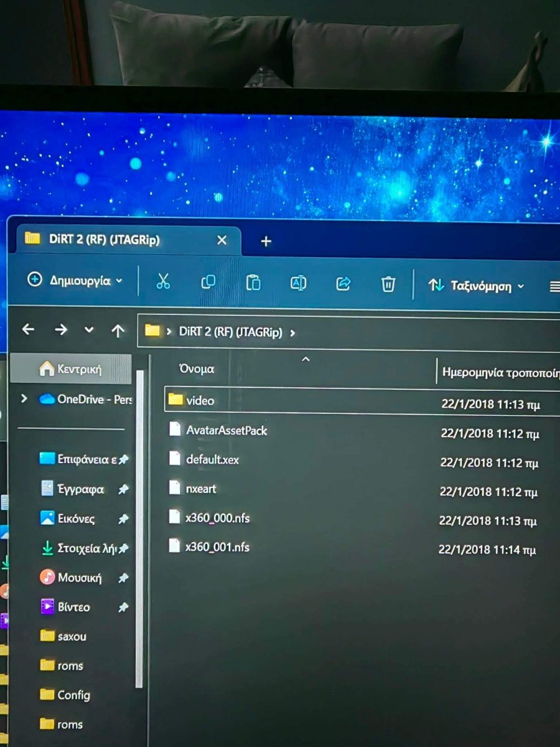Click the Copy icon in toolbar

pos(208,282)
